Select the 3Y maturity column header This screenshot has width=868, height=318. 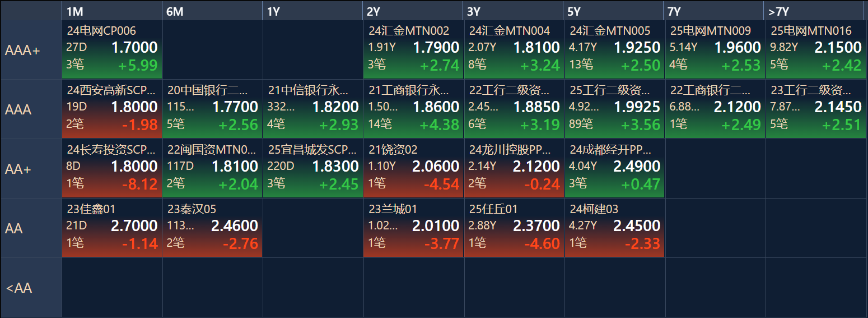(x=514, y=11)
